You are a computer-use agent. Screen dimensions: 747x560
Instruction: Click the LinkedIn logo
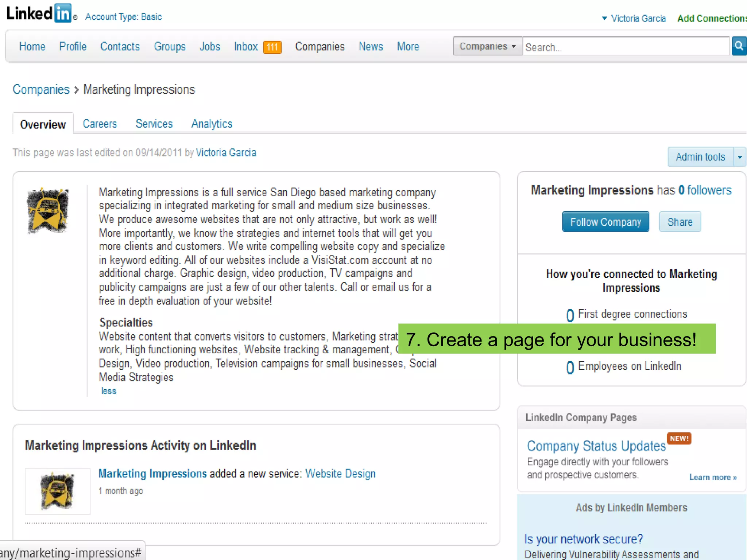(x=39, y=13)
